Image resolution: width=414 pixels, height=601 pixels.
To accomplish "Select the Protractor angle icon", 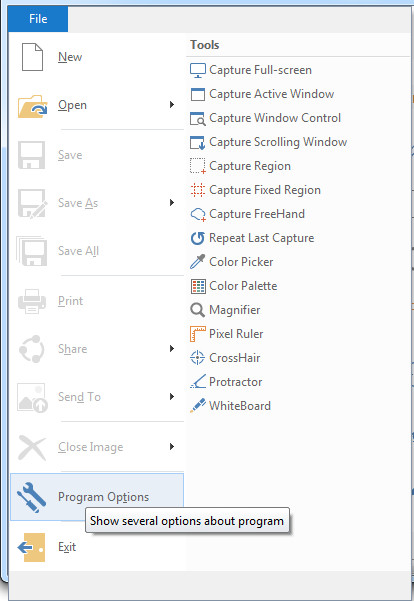I will tap(198, 382).
